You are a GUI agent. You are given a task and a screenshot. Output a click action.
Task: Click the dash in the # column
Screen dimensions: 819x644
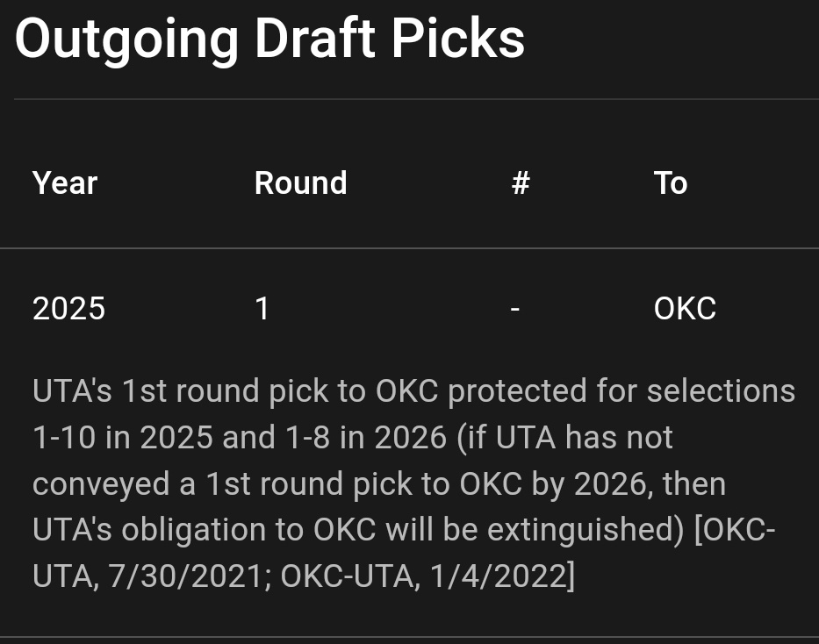pyautogui.click(x=514, y=309)
